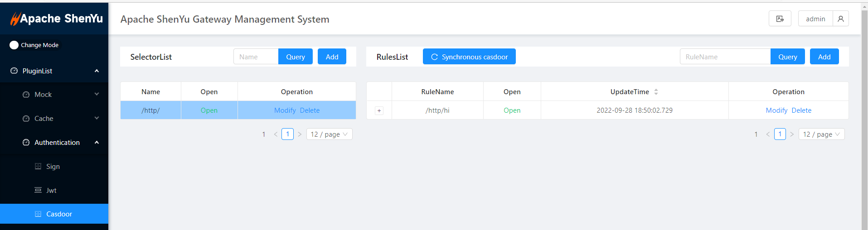Click previous page arrow in RulesList pagination
The width and height of the screenshot is (868, 230).
coord(768,134)
